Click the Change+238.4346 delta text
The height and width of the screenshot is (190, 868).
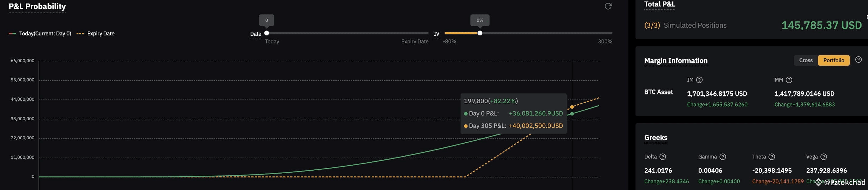666,182
